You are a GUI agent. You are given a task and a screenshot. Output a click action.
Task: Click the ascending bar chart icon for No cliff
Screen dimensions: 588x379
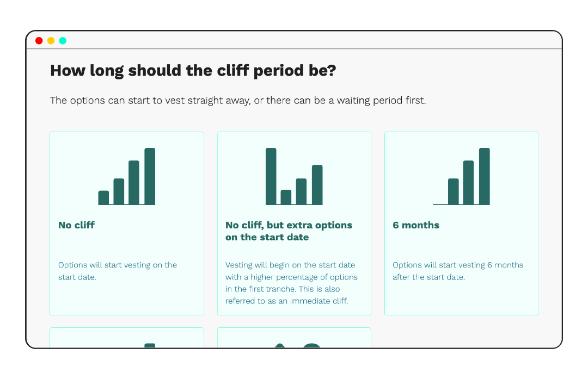point(127,176)
